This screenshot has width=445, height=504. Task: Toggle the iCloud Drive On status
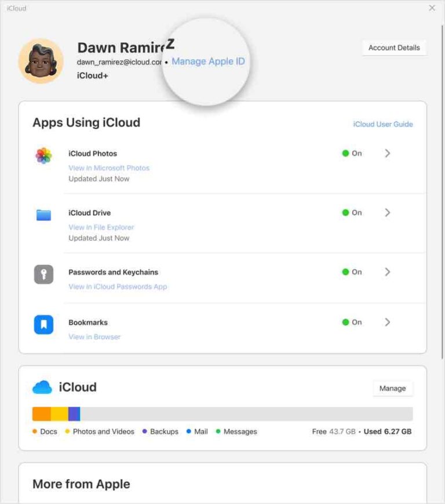tap(352, 212)
